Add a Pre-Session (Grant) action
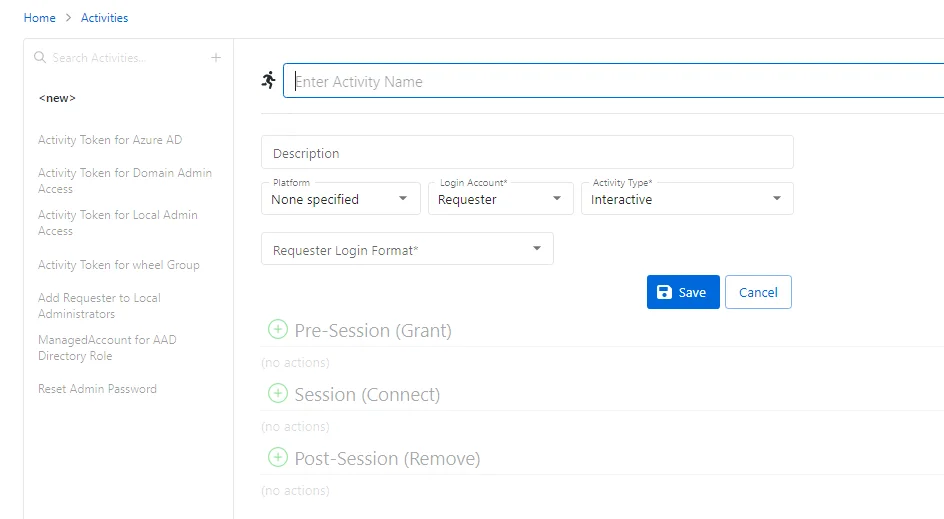Viewport: 944px width, 519px height. point(278,329)
